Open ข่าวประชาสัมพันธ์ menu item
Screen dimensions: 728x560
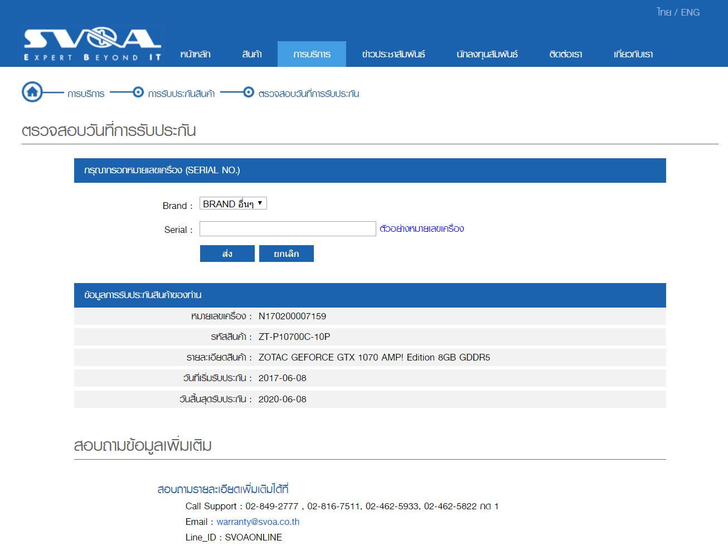point(394,54)
